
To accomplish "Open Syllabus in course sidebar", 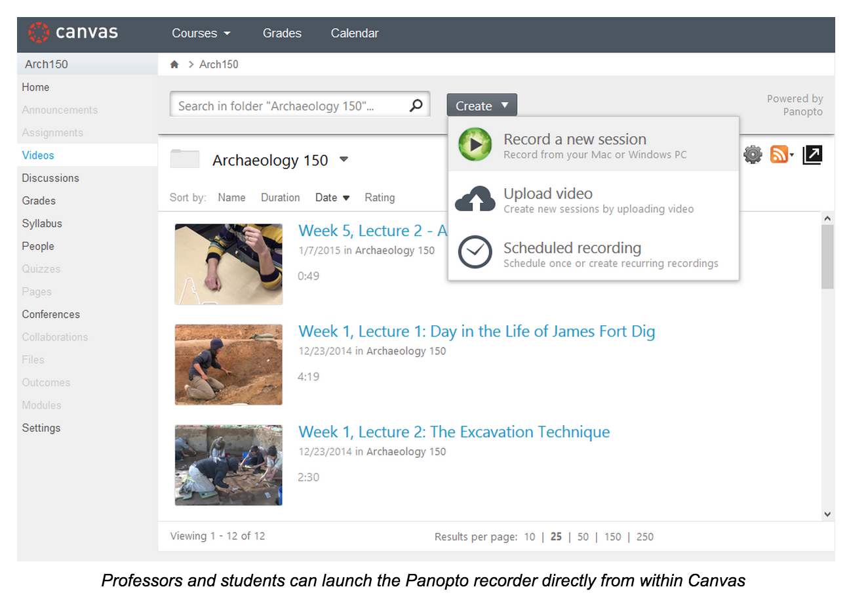I will pyautogui.click(x=42, y=224).
